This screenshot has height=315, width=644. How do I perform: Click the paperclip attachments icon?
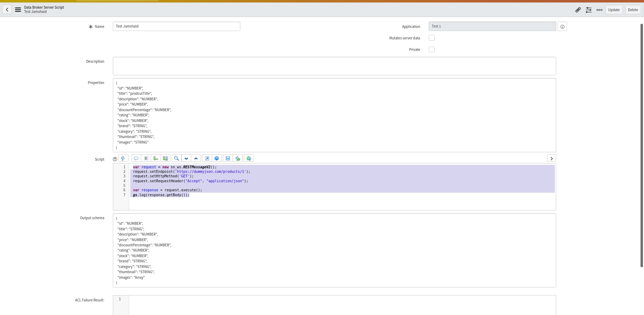[x=578, y=10]
